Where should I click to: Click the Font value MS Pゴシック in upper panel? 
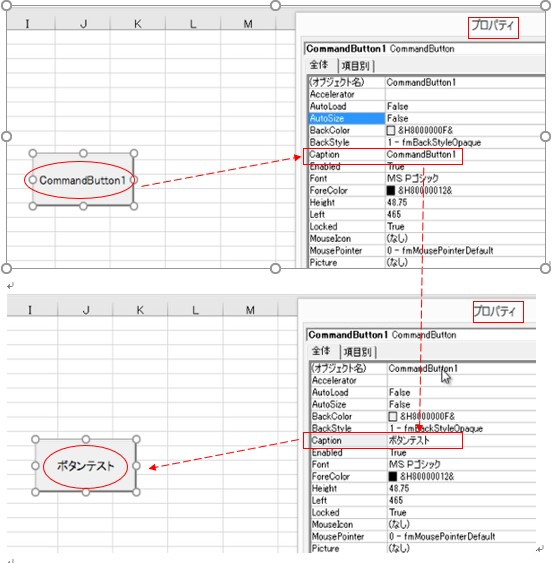413,178
